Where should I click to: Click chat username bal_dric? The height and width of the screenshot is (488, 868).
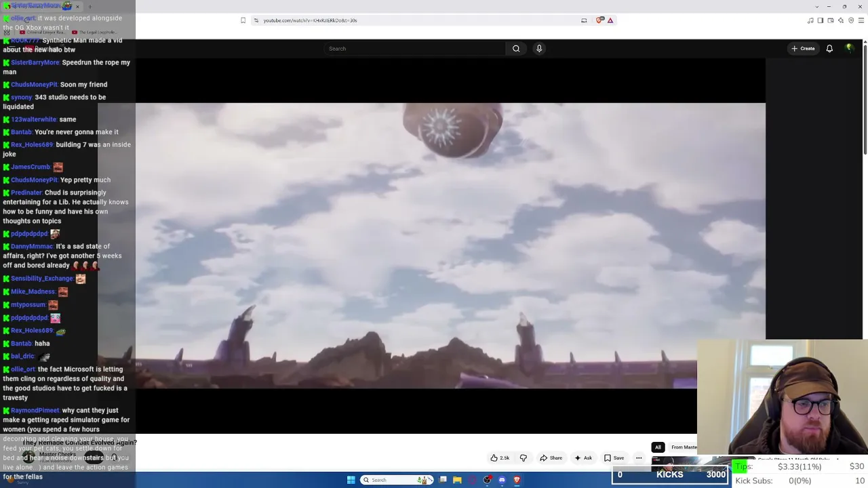click(23, 357)
